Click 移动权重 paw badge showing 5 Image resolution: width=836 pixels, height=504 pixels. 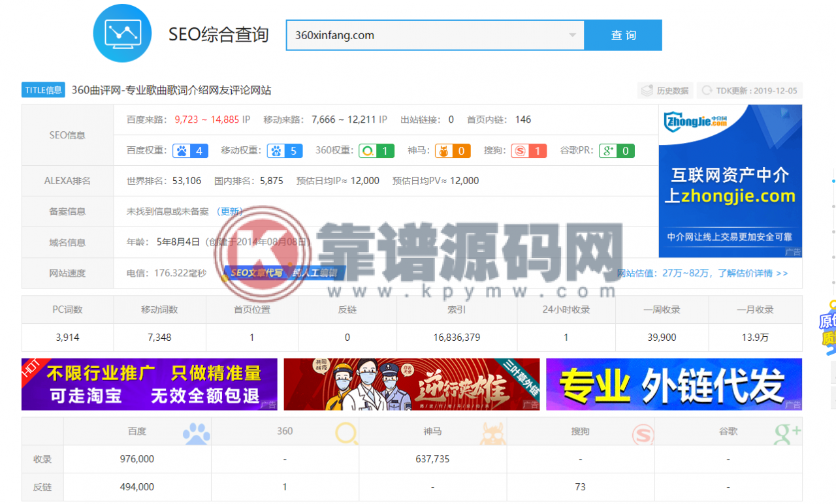point(285,151)
